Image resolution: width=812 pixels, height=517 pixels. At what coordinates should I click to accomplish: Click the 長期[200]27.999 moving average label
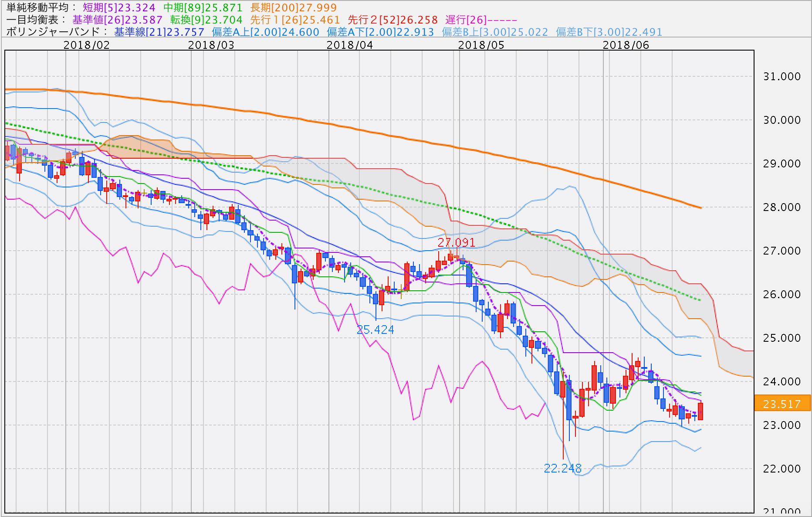tap(294, 8)
